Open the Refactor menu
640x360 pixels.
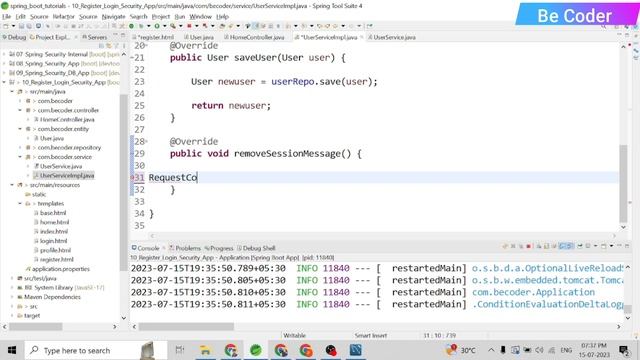[63, 17]
